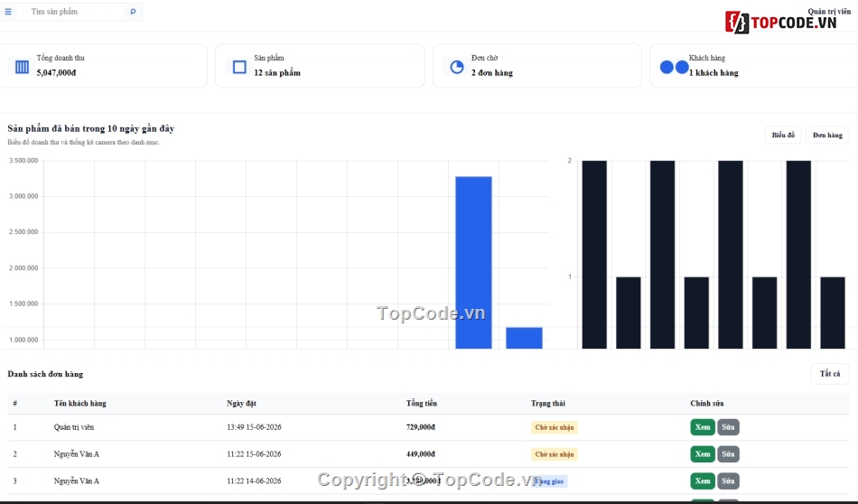Focus the 'Tìm sản phẩm' search field
The image size is (858, 504).
(x=77, y=12)
